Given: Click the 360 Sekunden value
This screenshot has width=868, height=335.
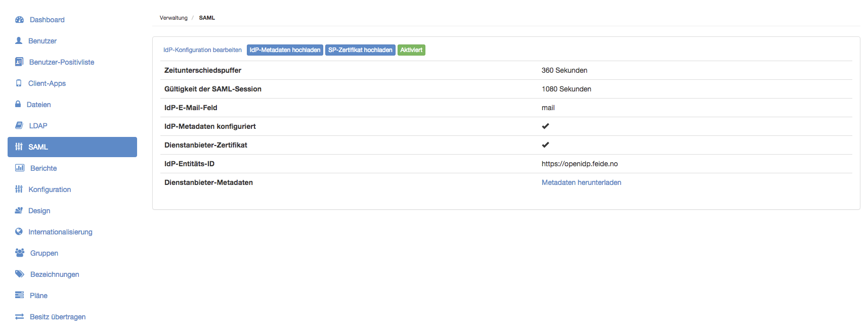Looking at the screenshot, I should [565, 70].
